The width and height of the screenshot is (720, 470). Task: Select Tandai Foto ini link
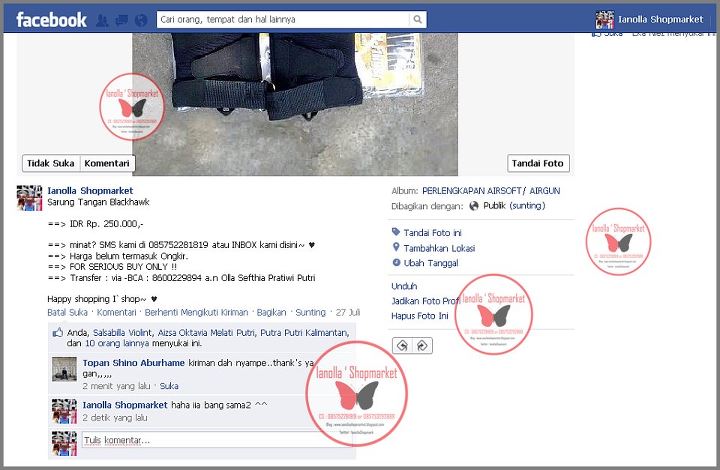(x=433, y=233)
